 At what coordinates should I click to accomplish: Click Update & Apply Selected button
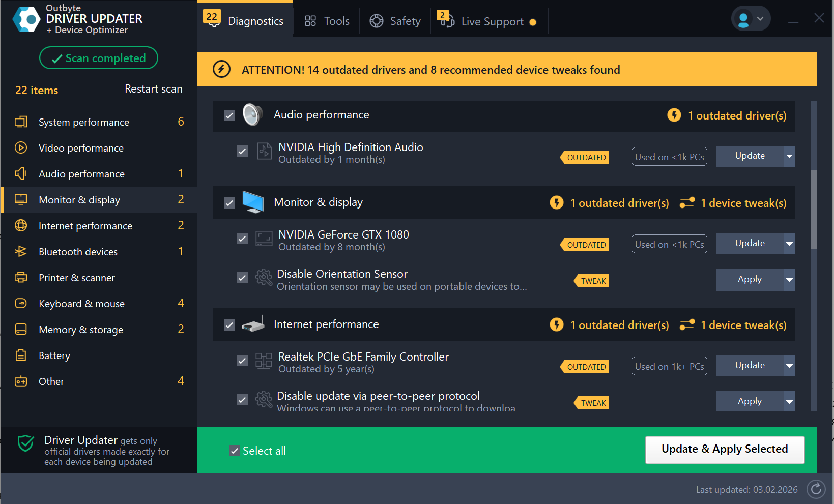pos(725,450)
